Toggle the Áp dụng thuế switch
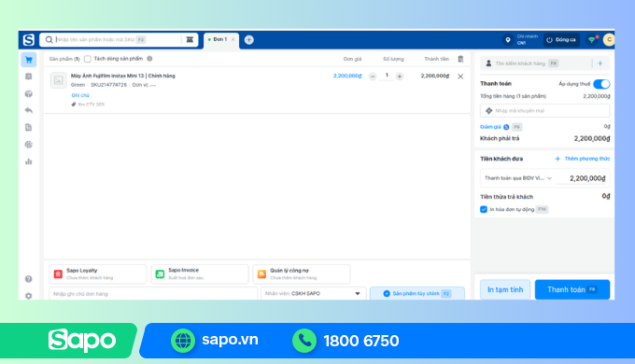The height and width of the screenshot is (364, 635). (x=601, y=84)
